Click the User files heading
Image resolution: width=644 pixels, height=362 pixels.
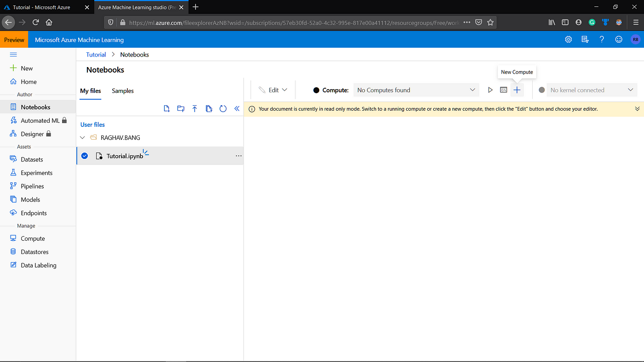(x=92, y=124)
